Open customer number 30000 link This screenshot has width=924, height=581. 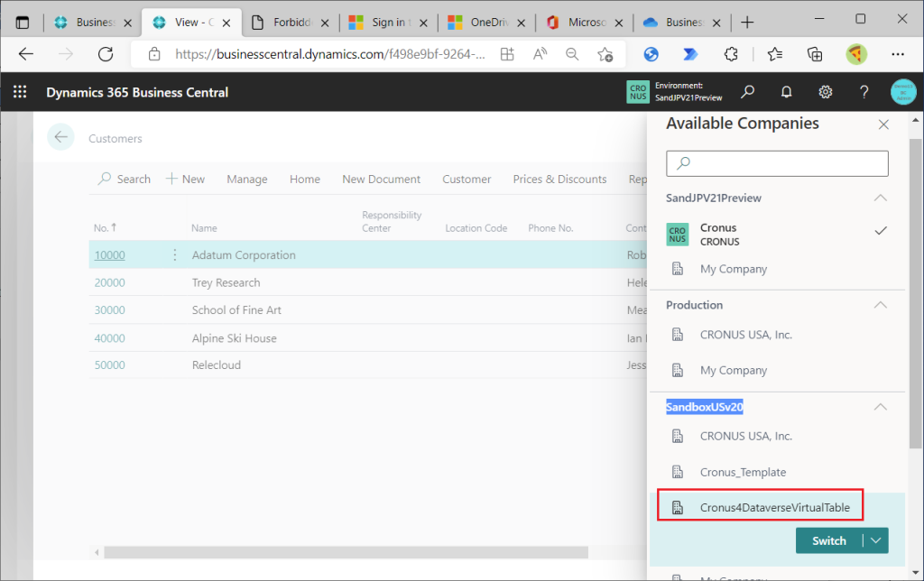tap(109, 310)
